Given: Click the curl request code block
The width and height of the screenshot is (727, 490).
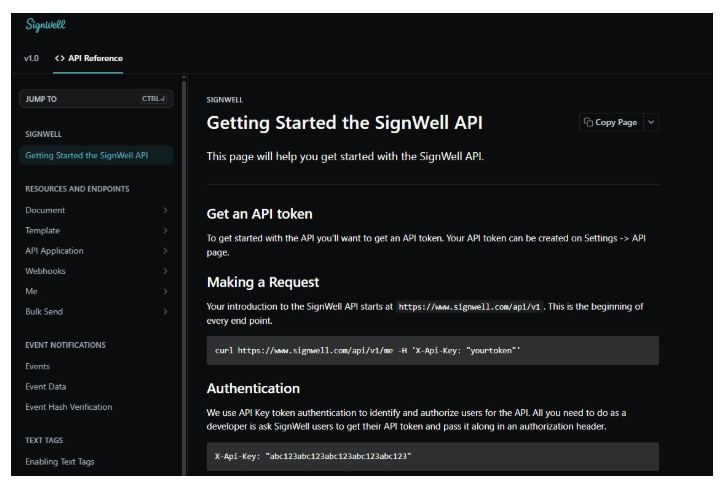Looking at the screenshot, I should [x=433, y=350].
